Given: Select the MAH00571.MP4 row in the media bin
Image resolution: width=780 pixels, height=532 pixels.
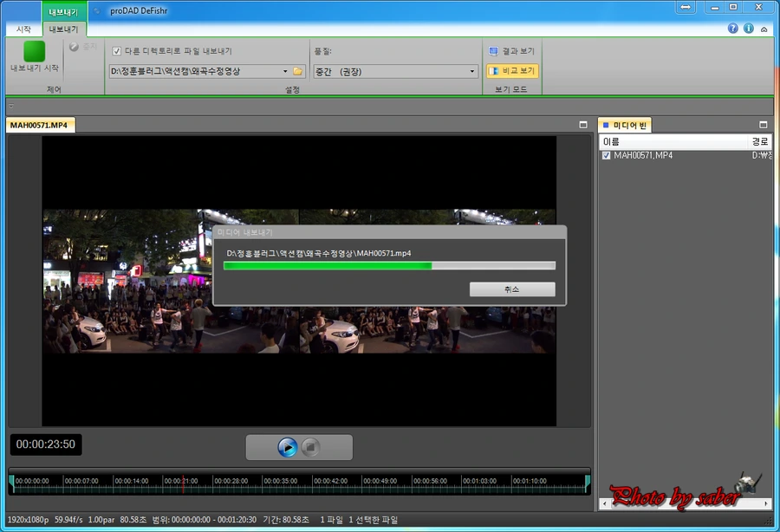Looking at the screenshot, I should click(686, 156).
